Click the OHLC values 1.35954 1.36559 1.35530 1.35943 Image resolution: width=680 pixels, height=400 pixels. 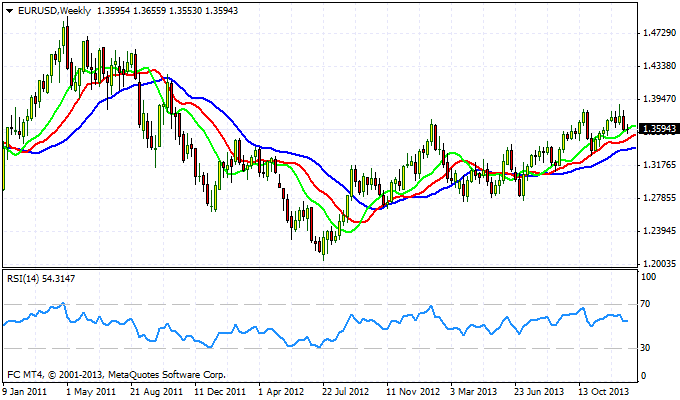pyautogui.click(x=167, y=11)
